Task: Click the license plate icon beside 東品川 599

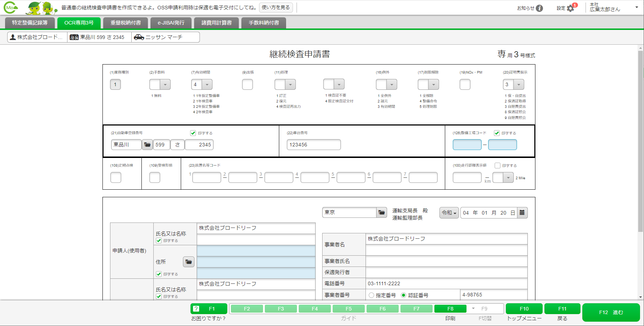Action: [74, 37]
